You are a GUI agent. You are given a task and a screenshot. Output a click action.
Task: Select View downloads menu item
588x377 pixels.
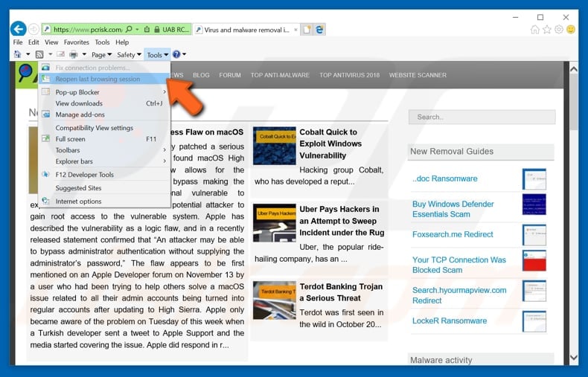click(104, 103)
